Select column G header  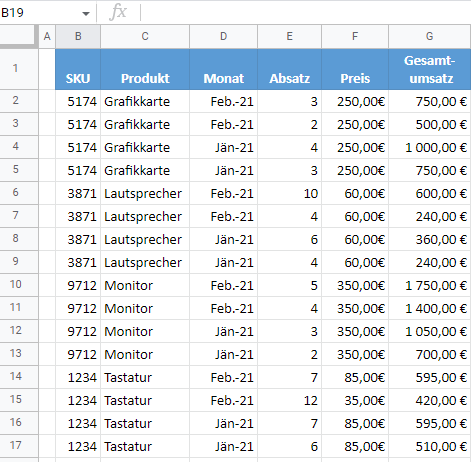(430, 36)
